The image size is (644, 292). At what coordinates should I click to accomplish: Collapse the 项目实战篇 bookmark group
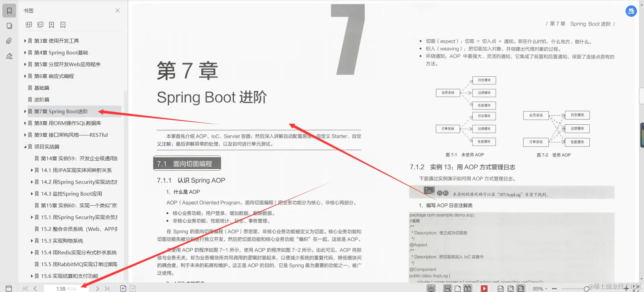(25, 147)
